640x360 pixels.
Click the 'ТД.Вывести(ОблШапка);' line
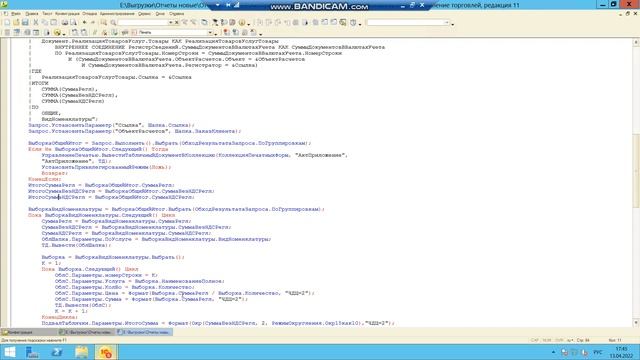click(x=76, y=245)
